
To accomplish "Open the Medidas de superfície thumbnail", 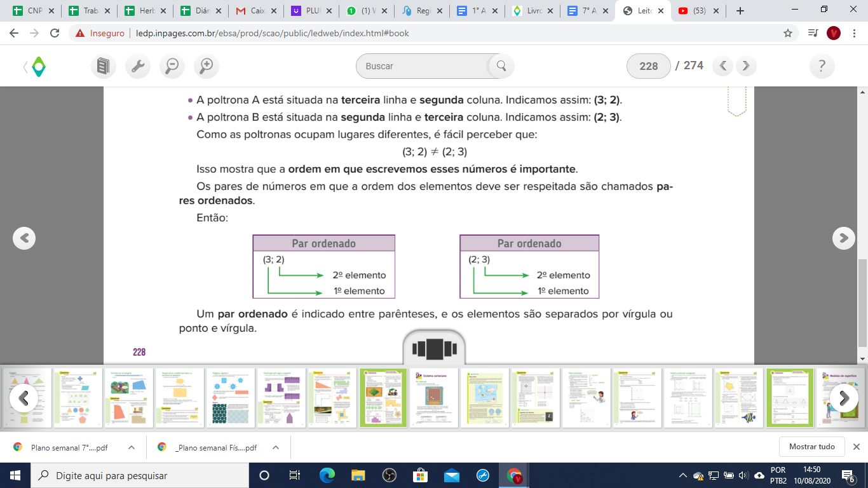I will click(841, 398).
